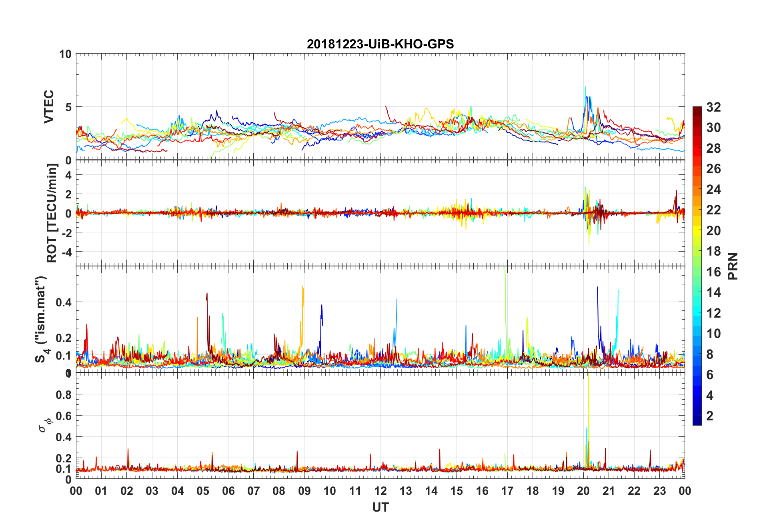Select the sigma-phi y-axis tick 0.6
This screenshot has width=761, height=532.
tap(64, 416)
